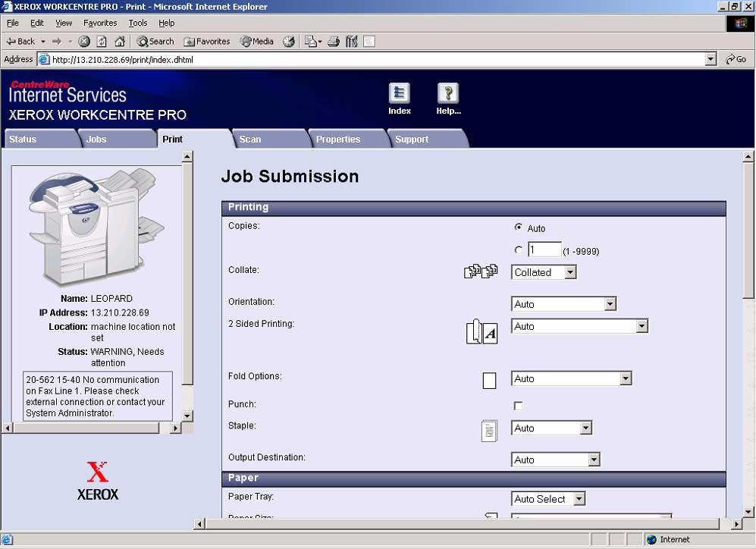
Task: Click the IP address text 13.210.228.69
Action: [120, 313]
